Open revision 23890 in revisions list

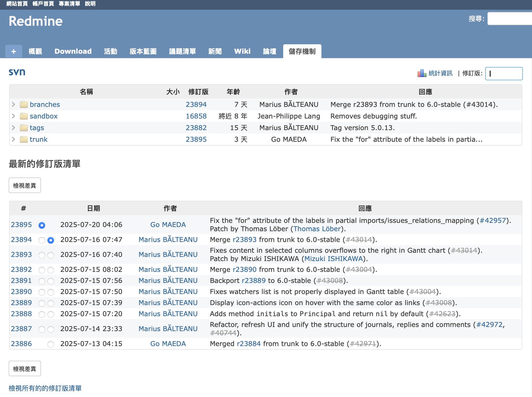coord(21,292)
